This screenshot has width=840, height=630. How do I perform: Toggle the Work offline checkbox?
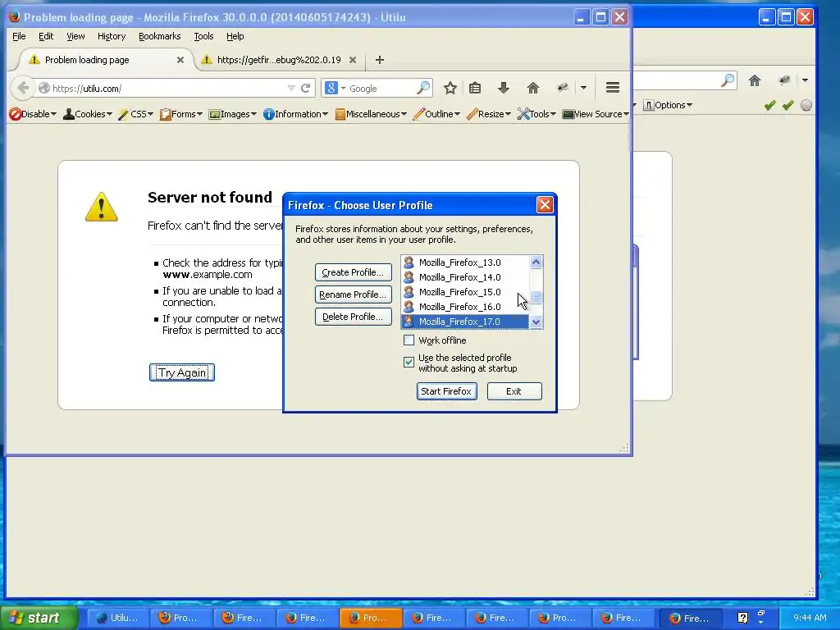(x=409, y=340)
